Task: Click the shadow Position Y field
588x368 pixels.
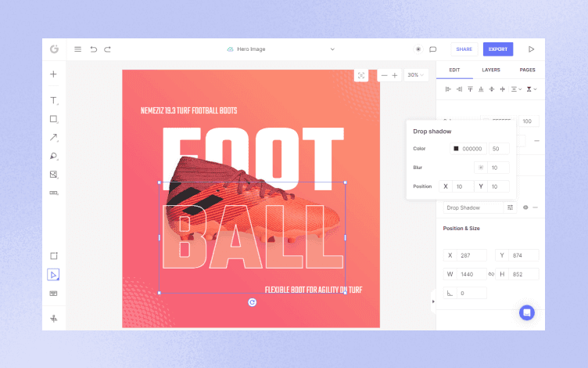Action: click(492, 186)
